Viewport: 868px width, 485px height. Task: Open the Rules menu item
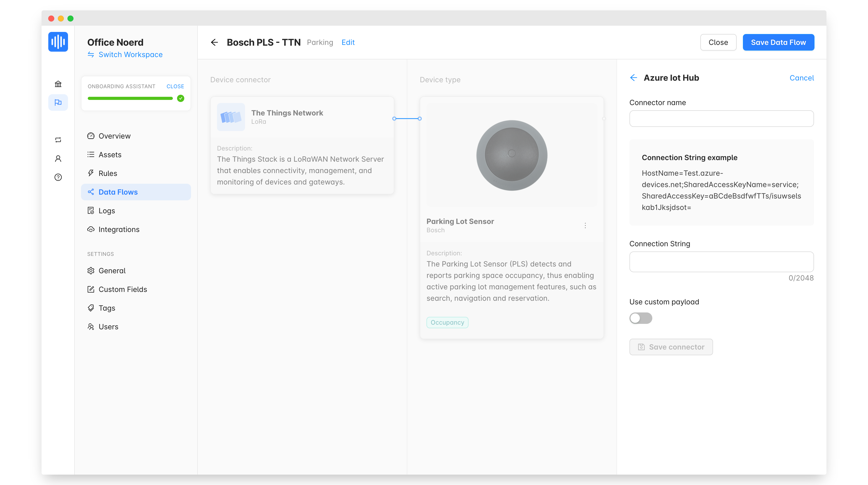pos(136,173)
